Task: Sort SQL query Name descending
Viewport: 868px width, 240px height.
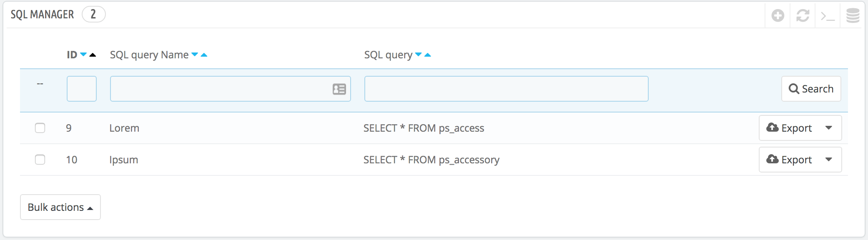Action: pos(195,55)
